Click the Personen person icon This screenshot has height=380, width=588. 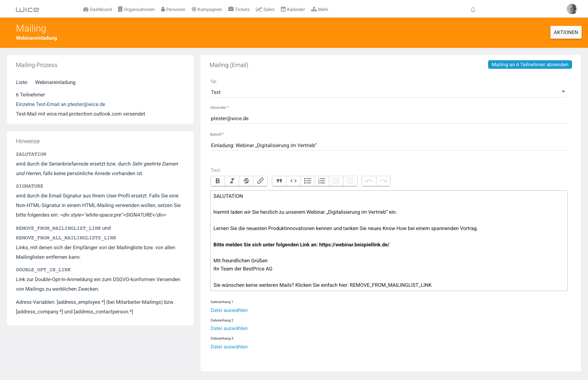coord(163,9)
